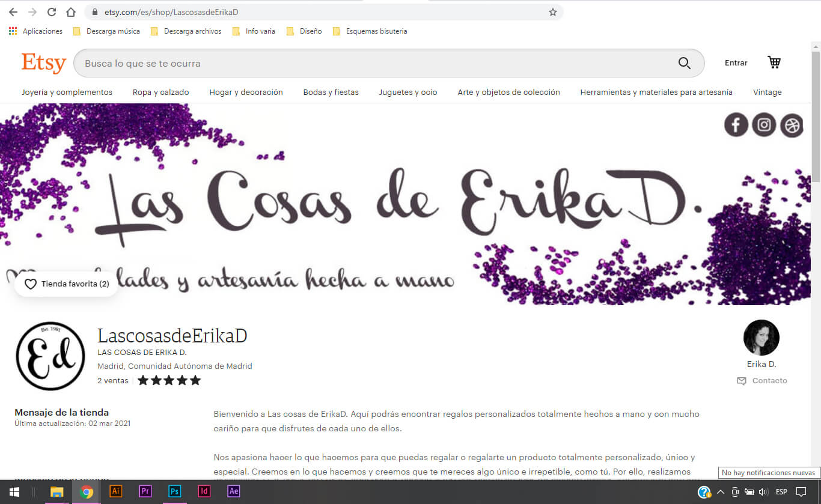This screenshot has height=504, width=821.
Task: Open the shopping cart
Action: click(774, 62)
